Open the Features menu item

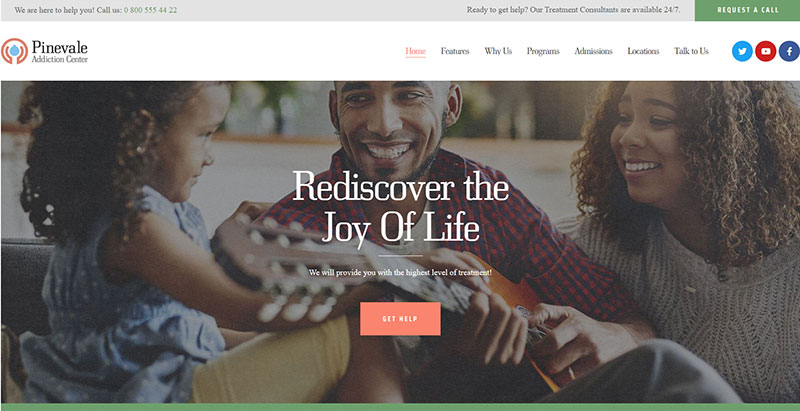(x=455, y=51)
